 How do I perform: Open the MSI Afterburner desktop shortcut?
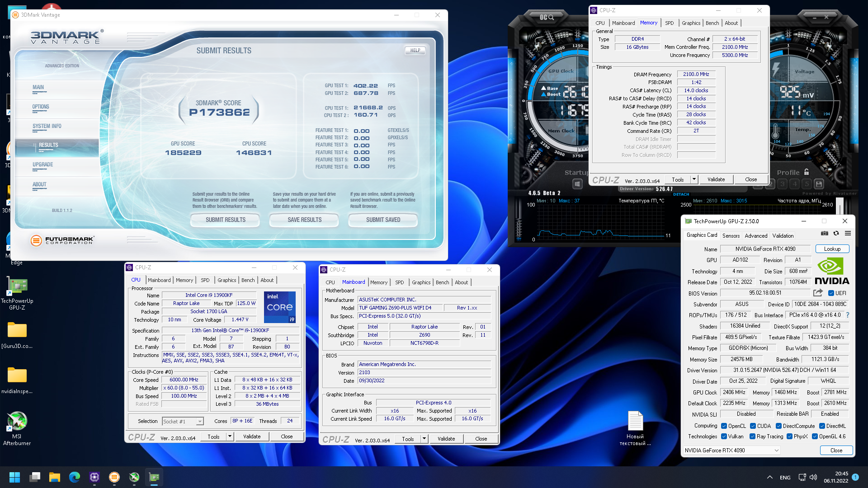[17, 428]
